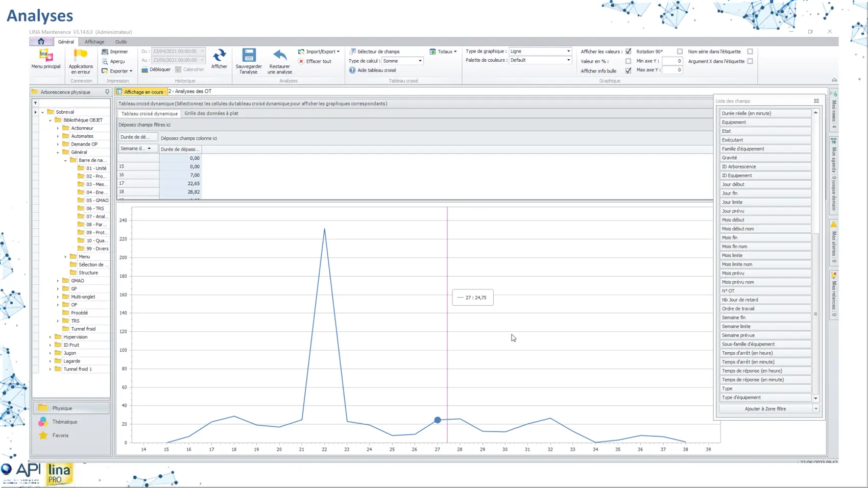Toggle Afficher les valeurs checkbox
Viewport: 868px width, 488px height.
(628, 52)
